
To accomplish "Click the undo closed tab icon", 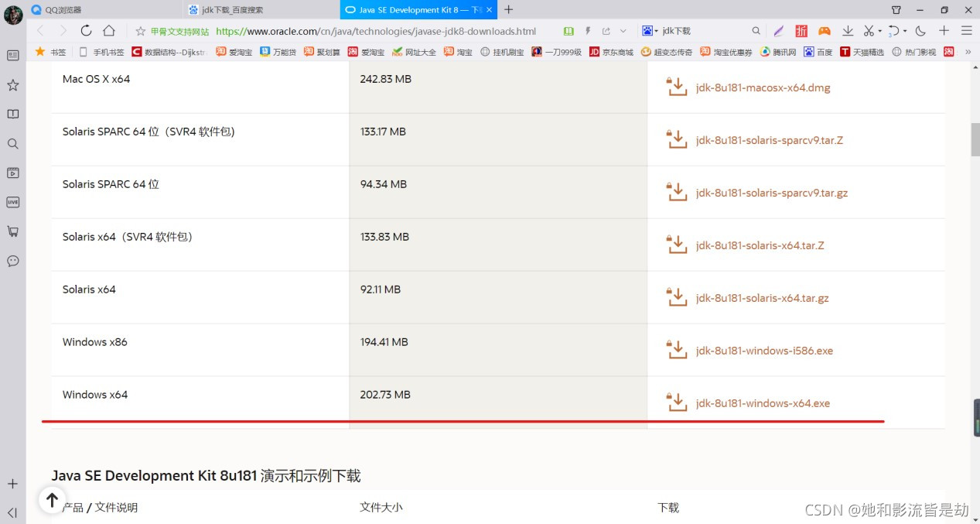I will (x=894, y=31).
